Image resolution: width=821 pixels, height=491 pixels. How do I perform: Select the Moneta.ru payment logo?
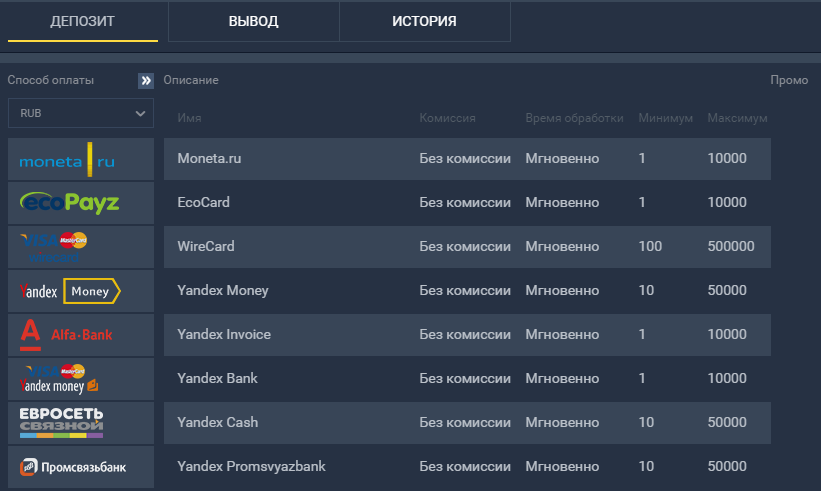[x=81, y=159]
